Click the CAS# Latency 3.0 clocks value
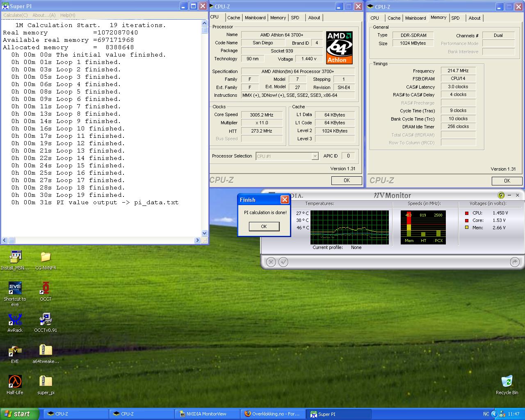The height and width of the screenshot is (420, 525). point(458,87)
